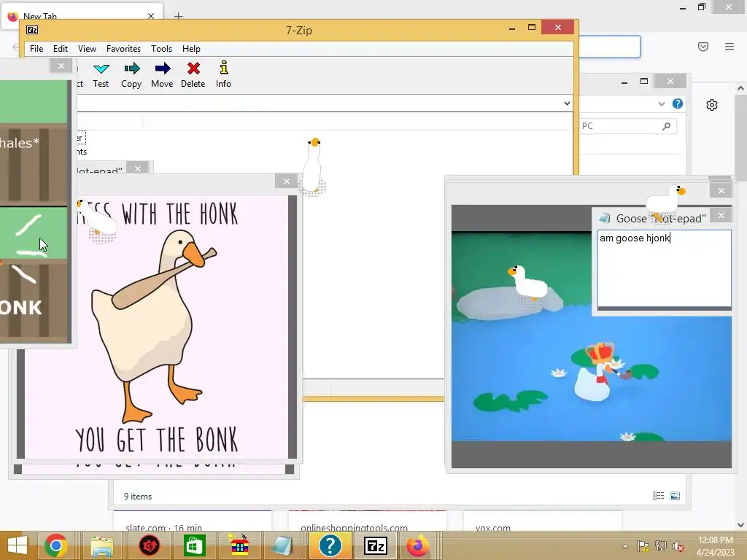Close the Goose Not-epad window

pyautogui.click(x=721, y=216)
